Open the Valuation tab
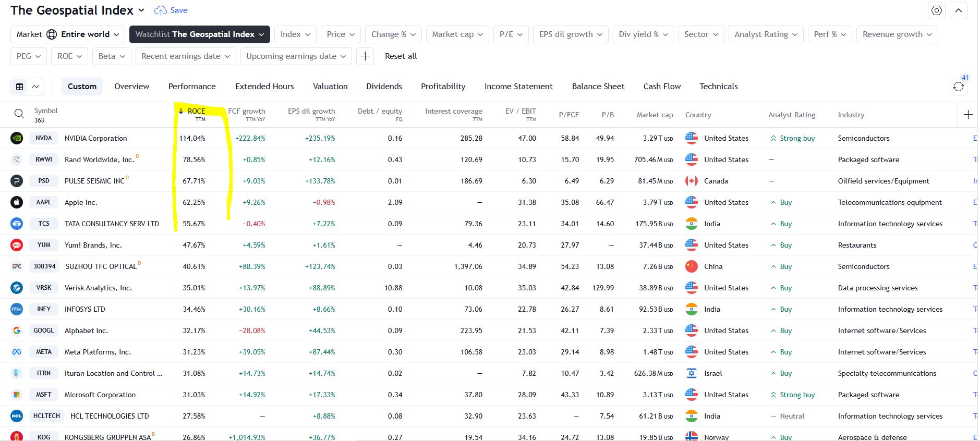This screenshot has height=441, width=980. (330, 87)
